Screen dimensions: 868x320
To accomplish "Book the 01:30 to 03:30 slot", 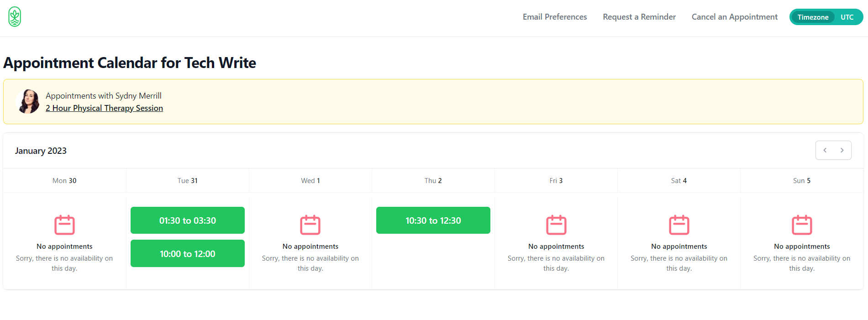I will click(x=187, y=220).
